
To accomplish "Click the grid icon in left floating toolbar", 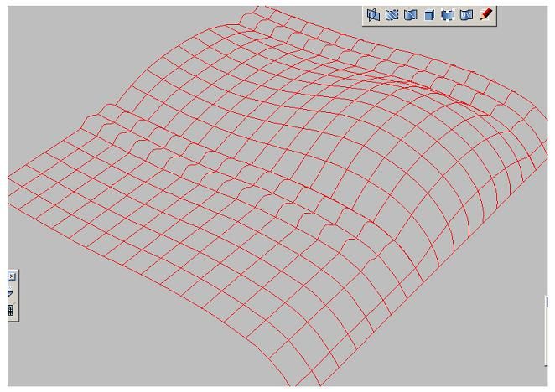I will coord(11,310).
